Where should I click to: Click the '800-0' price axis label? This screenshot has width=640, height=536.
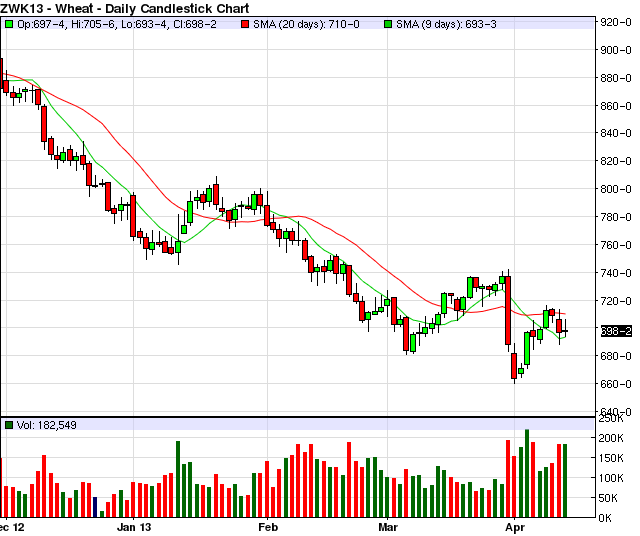(x=616, y=189)
